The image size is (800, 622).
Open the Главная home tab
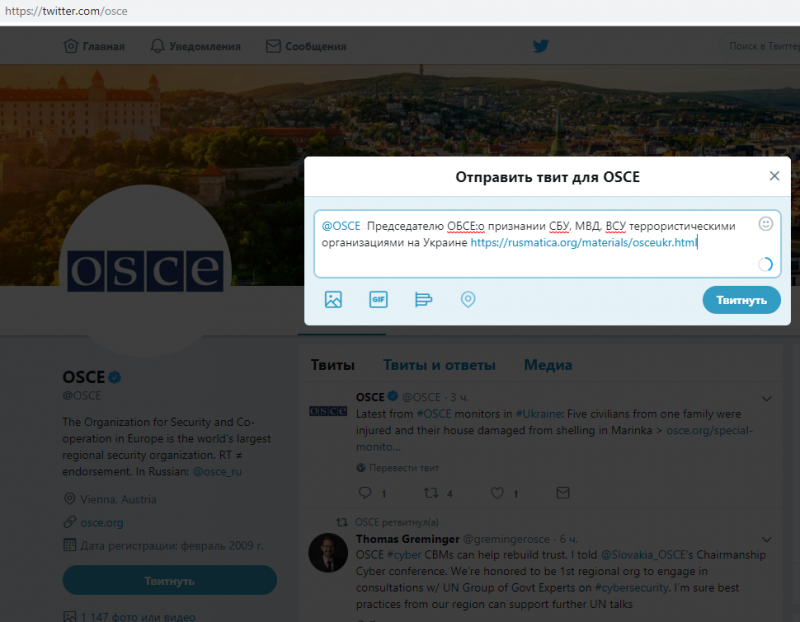point(94,46)
